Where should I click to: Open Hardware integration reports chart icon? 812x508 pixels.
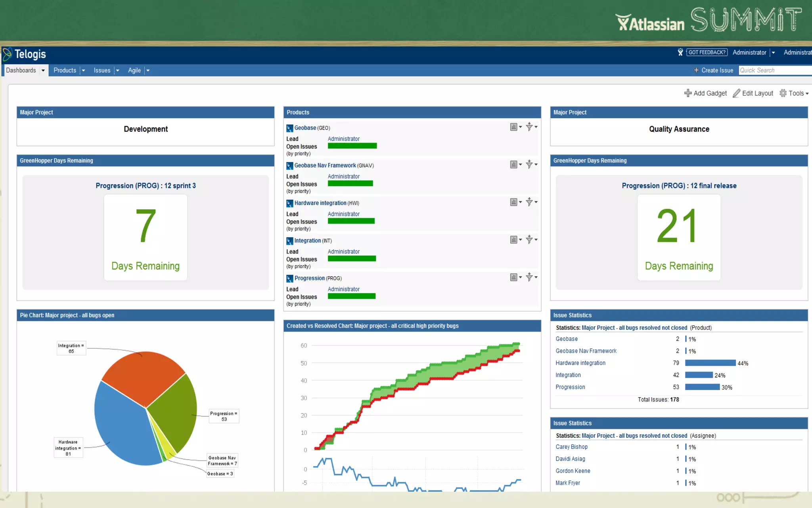click(x=513, y=202)
